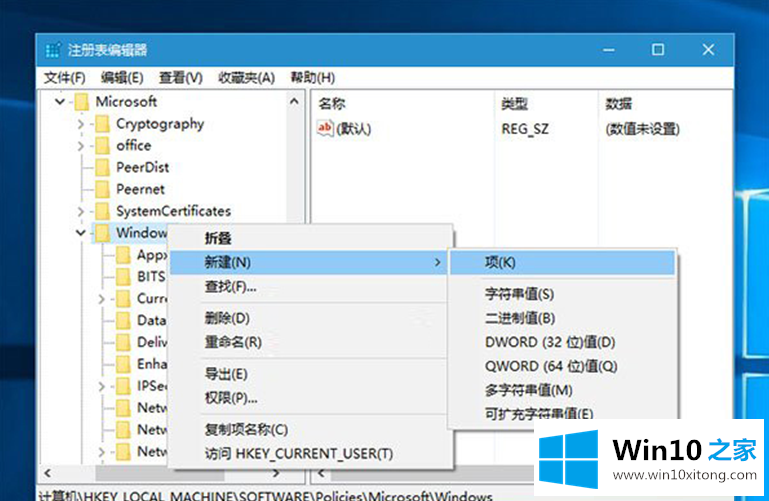This screenshot has width=769, height=501.
Task: Select 字符串值(S) in the submenu
Action: coord(562,294)
